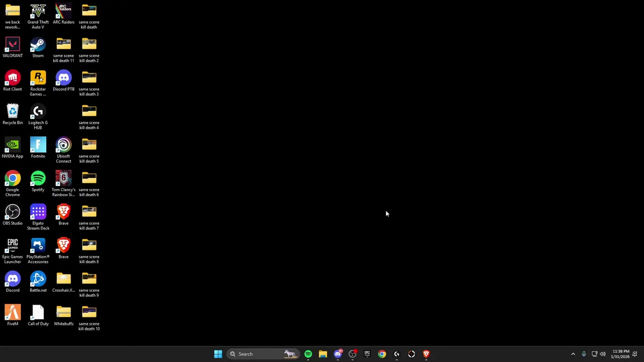The width and height of the screenshot is (644, 362).
Task: Select the VALORANT desktop icon
Action: (13, 47)
